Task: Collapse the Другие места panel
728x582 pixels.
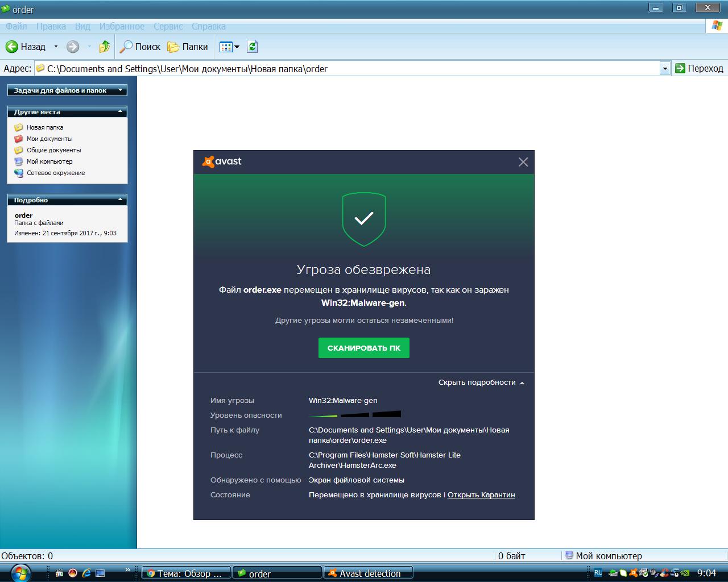Action: 67,112
